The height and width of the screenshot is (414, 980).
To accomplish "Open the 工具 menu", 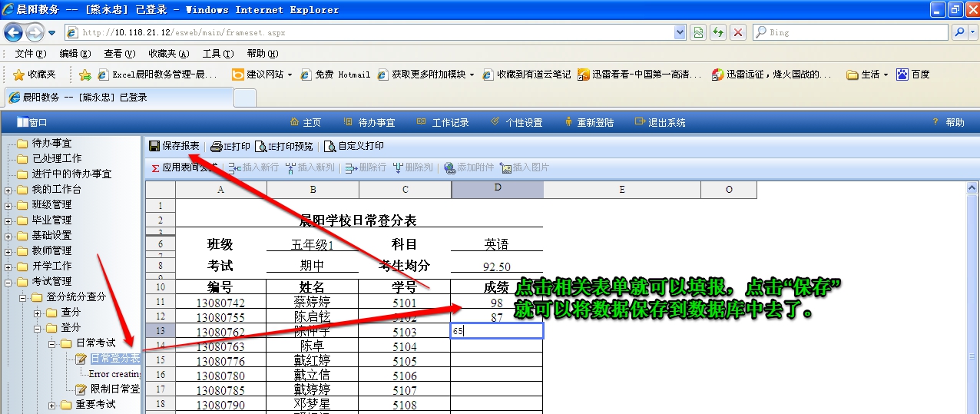I will coord(217,54).
